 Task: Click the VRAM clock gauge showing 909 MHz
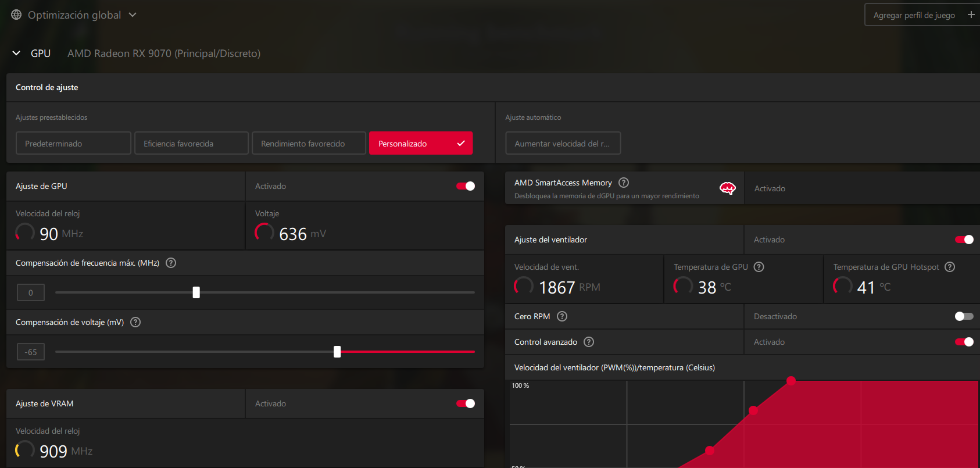point(25,450)
